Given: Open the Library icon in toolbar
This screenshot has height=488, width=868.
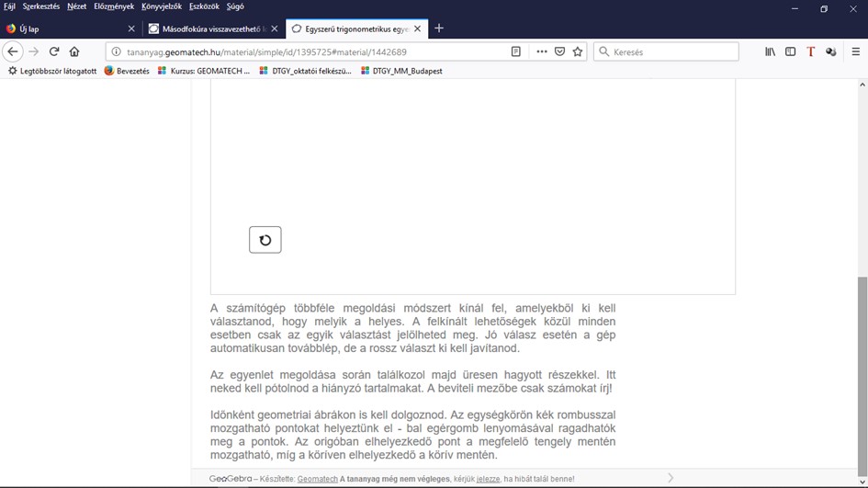Looking at the screenshot, I should 770,51.
